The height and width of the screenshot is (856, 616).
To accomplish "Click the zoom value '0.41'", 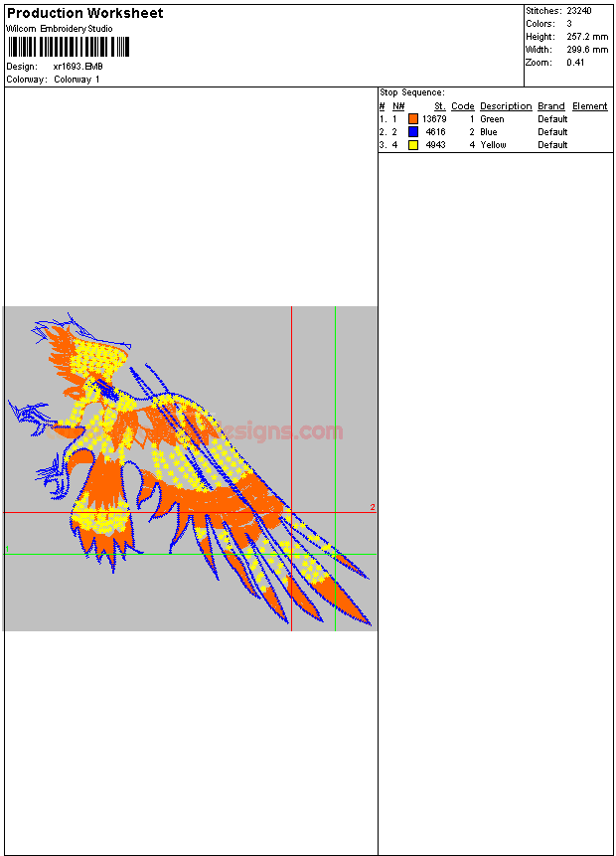I will 575,63.
